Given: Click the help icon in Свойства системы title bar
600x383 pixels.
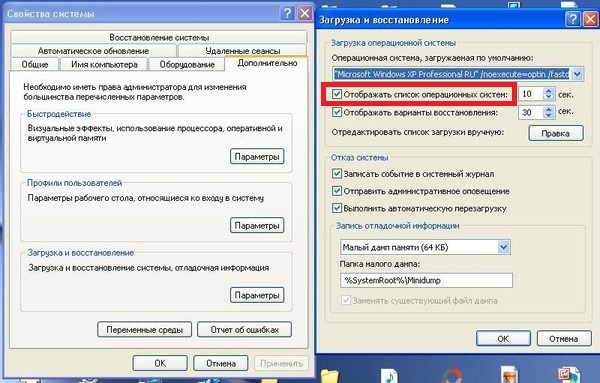Looking at the screenshot, I should pyautogui.click(x=287, y=14).
